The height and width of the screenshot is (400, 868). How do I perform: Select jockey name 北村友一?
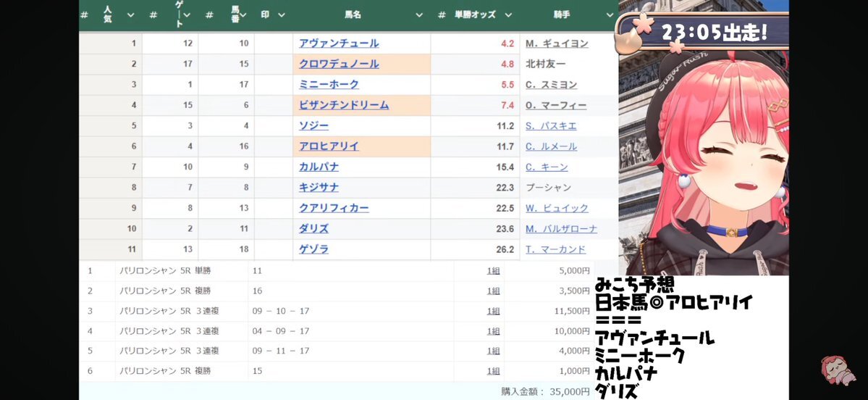click(x=547, y=64)
